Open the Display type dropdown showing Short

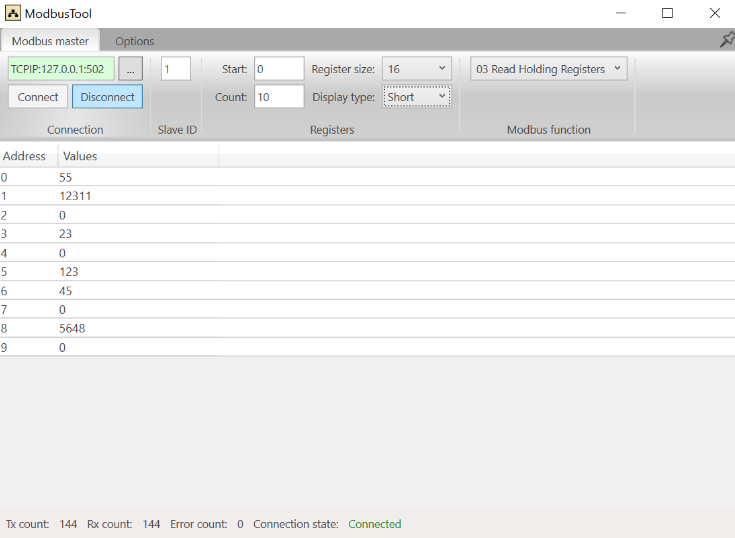[x=417, y=97]
